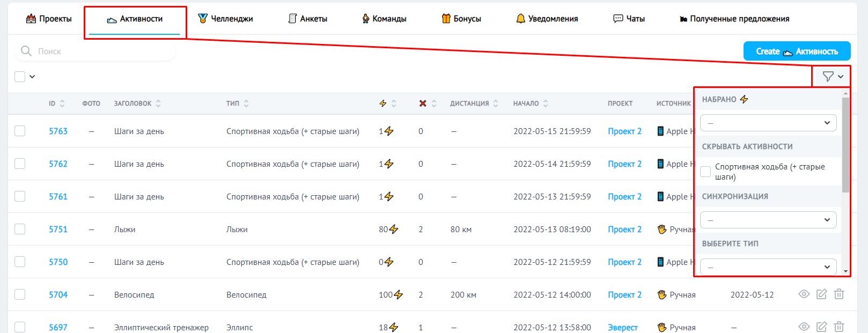
Task: Click the filter panel scrollbar
Action: tap(845, 145)
